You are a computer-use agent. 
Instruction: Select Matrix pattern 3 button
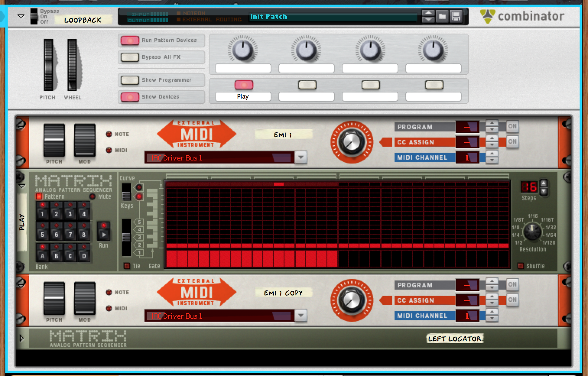coord(70,211)
